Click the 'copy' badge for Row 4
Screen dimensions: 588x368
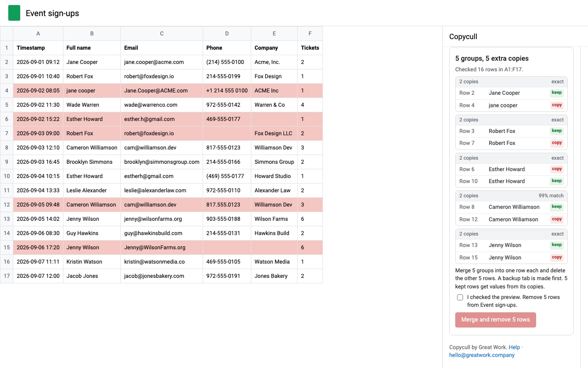pyautogui.click(x=557, y=105)
